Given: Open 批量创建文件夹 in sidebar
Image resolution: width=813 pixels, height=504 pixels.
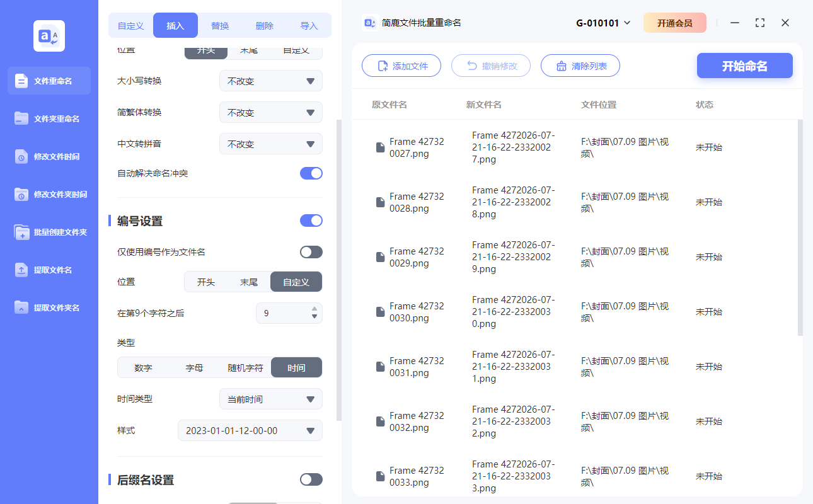Looking at the screenshot, I should click(49, 232).
